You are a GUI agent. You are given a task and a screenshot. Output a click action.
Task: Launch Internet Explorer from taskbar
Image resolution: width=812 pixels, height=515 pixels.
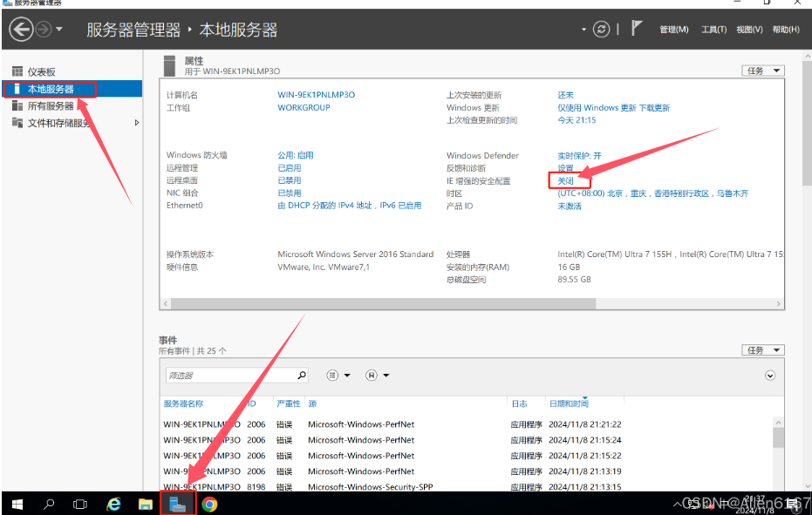113,504
